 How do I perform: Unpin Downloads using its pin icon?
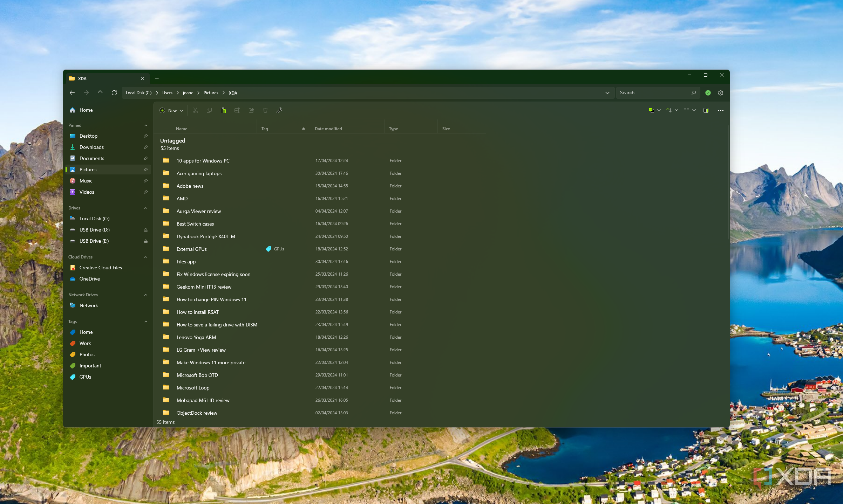146,147
